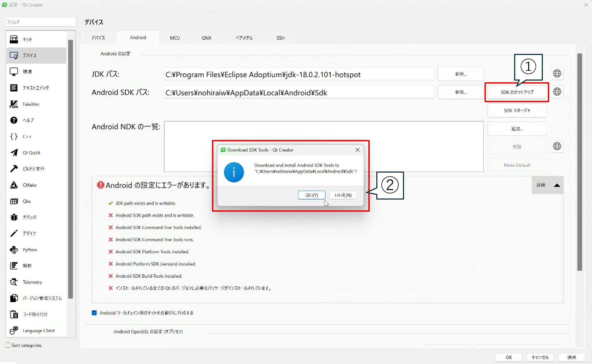Open the SDK Manager button
This screenshot has width=592, height=364.
(x=517, y=111)
